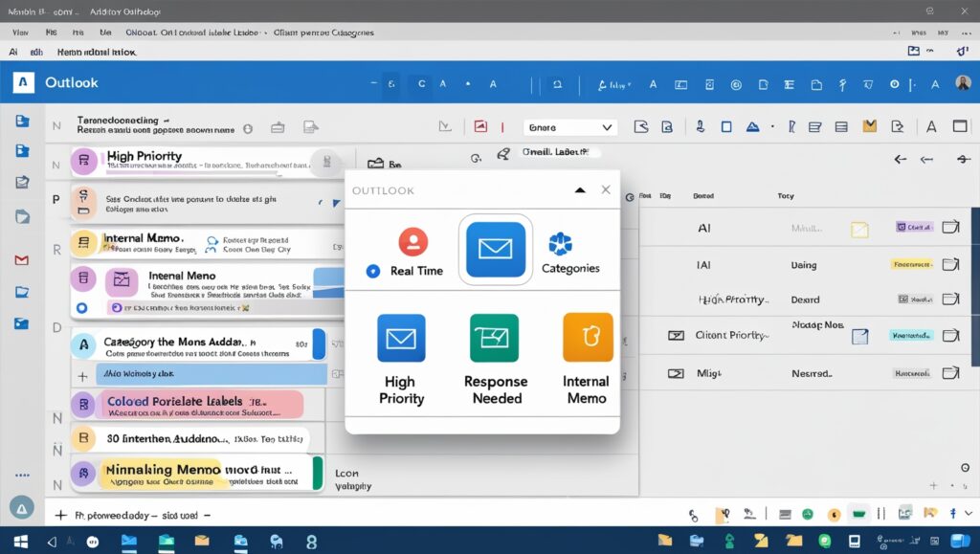Click the lock icon on High Priority message
Screen dimensions: 980x554
coord(327,162)
